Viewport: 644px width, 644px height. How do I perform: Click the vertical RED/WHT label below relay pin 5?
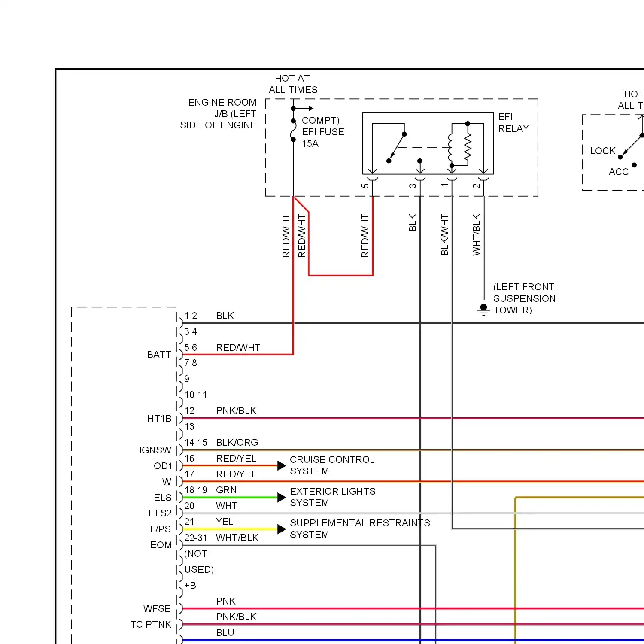point(365,236)
